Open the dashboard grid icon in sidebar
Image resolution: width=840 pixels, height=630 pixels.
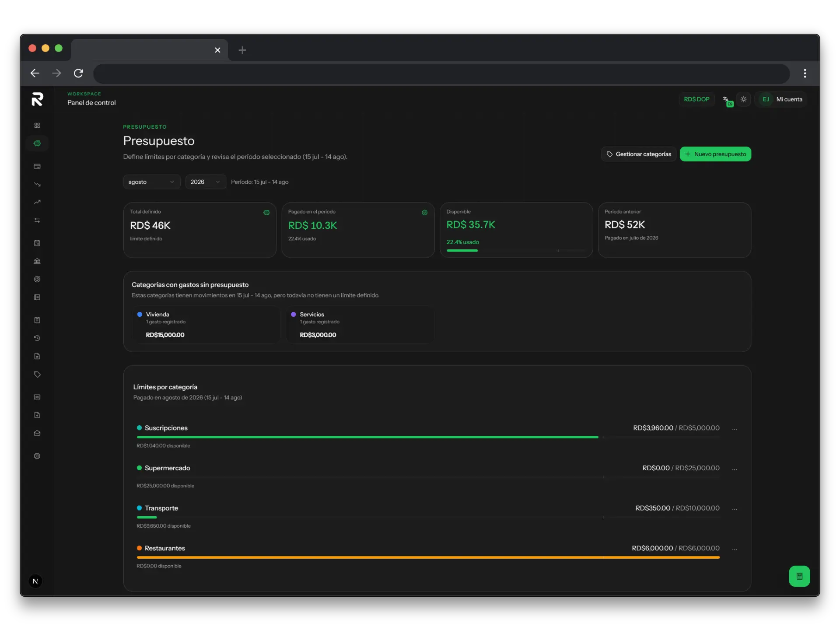point(37,126)
